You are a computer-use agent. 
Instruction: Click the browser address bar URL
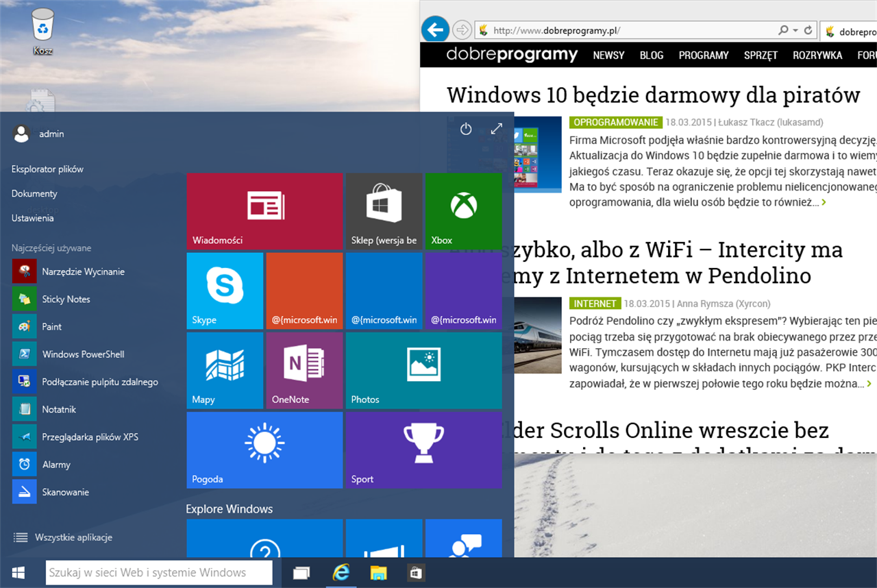556,31
